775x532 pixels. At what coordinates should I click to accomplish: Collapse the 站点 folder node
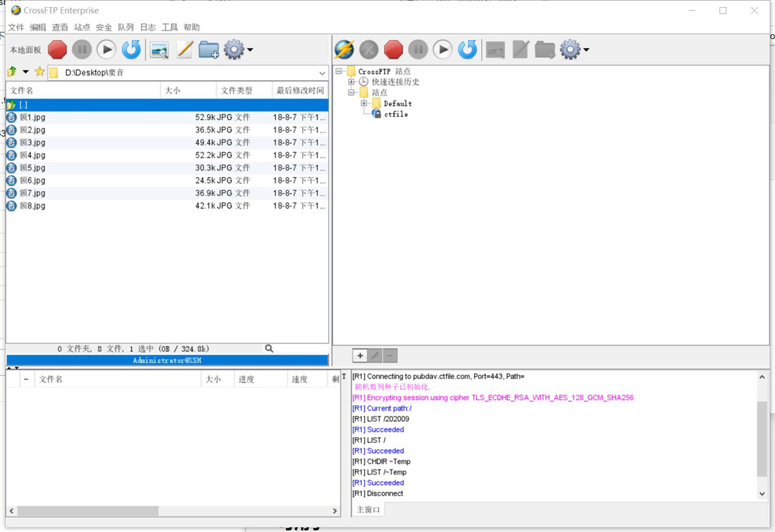pyautogui.click(x=351, y=92)
